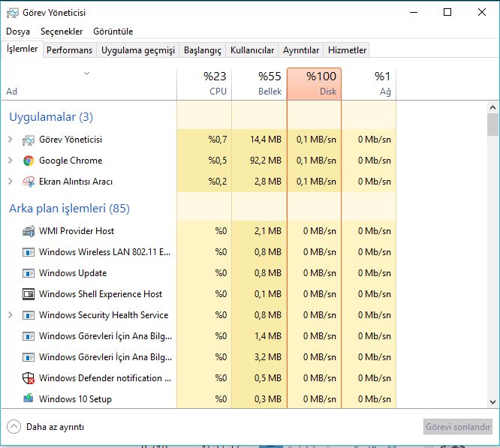Click the Windows Wireless LAN 802.11 icon

click(29, 252)
